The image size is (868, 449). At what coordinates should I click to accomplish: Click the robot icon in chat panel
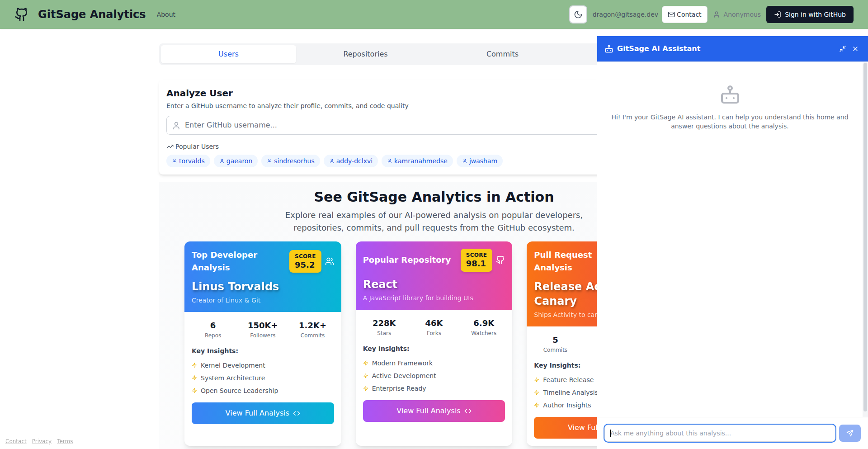pos(730,95)
